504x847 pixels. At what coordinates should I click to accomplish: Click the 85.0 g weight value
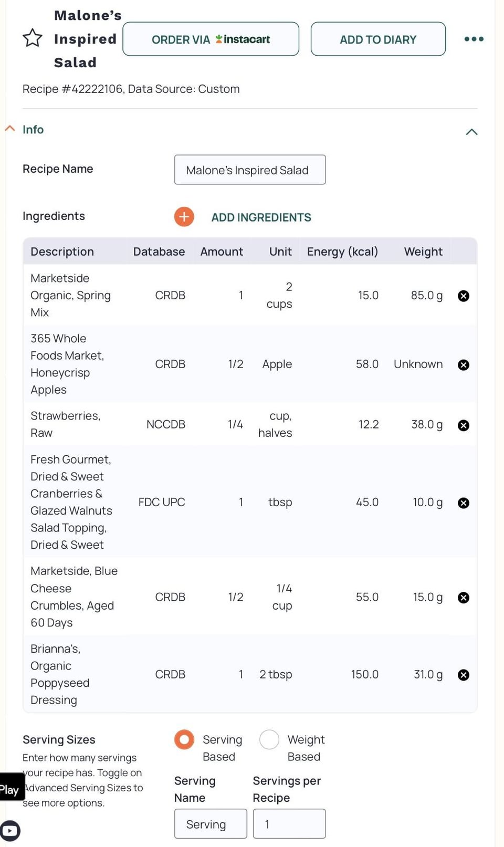point(427,295)
